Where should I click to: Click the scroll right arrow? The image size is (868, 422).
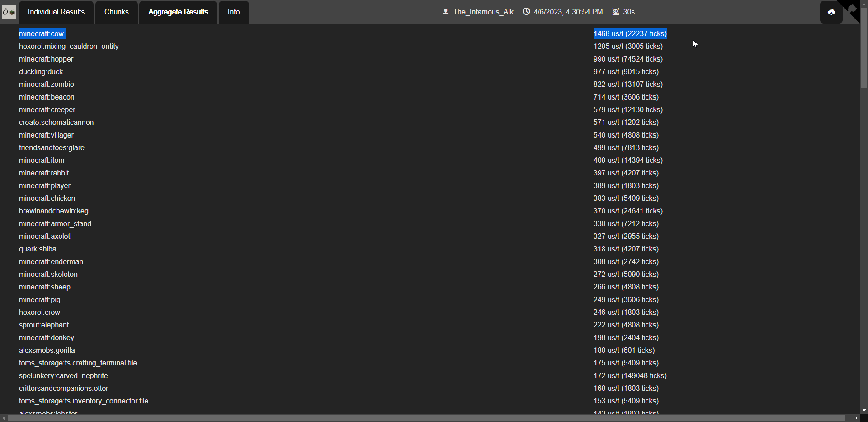(856, 418)
